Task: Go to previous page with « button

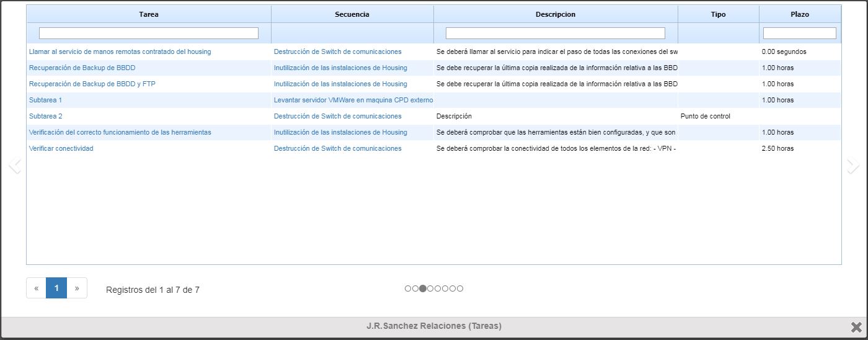Action: click(x=37, y=288)
